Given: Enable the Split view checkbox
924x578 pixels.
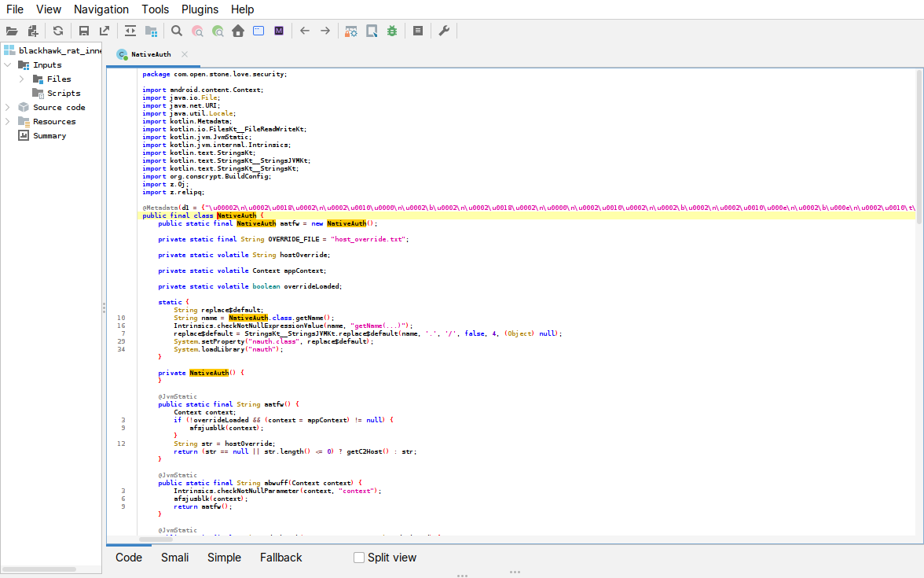Looking at the screenshot, I should point(359,558).
